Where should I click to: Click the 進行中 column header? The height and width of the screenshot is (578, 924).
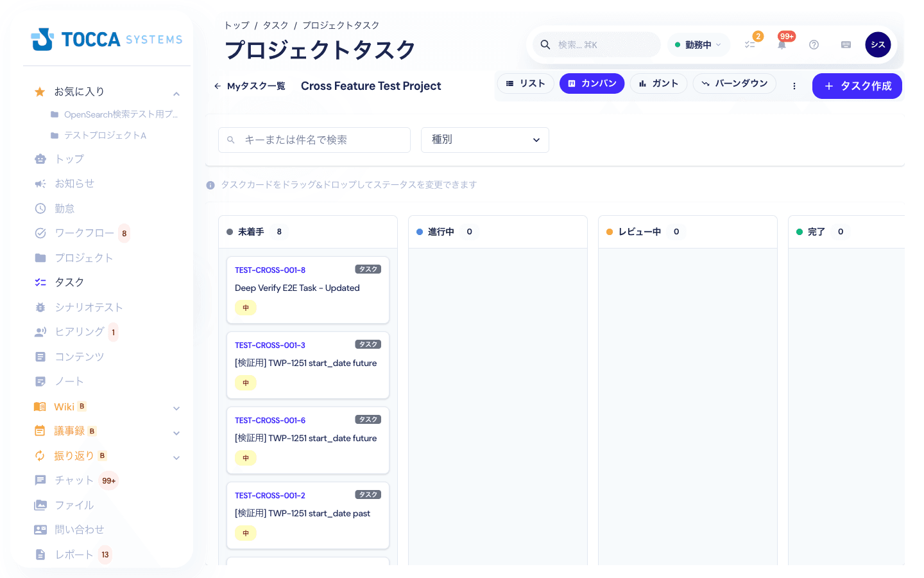[x=498, y=232]
